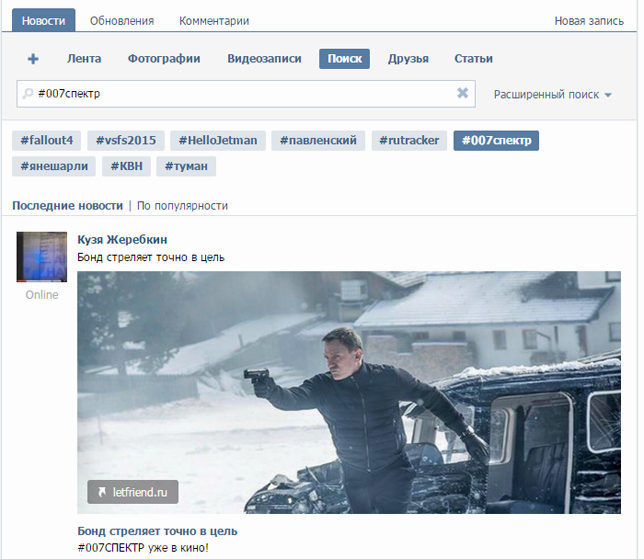The image size is (644, 559).
Task: Open the Новости tab
Action: [44, 21]
